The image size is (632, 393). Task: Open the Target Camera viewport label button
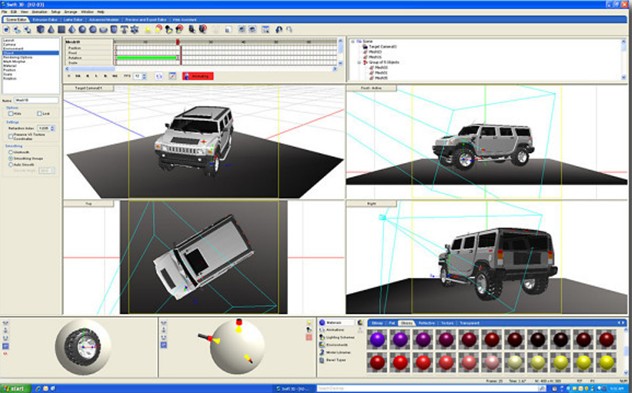pos(89,88)
